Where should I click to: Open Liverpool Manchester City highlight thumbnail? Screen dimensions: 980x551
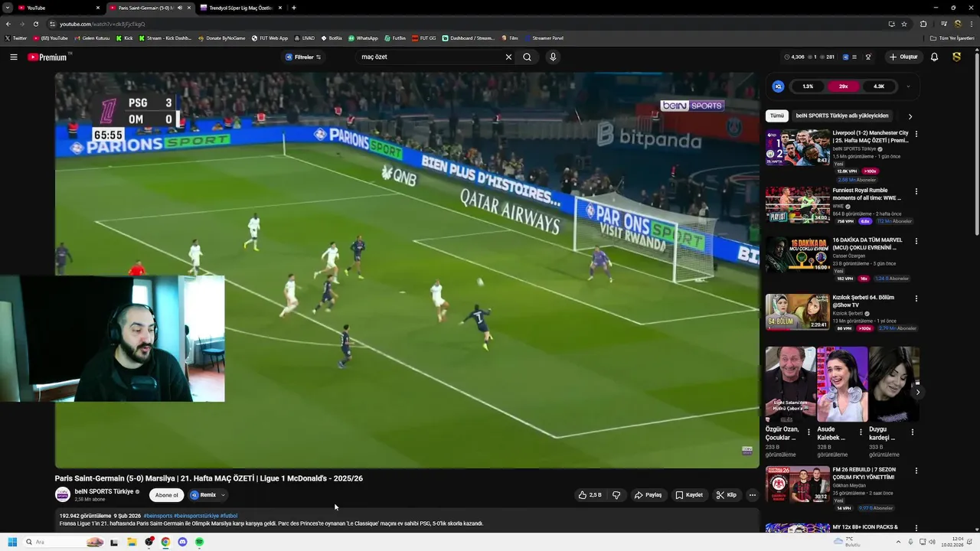pos(798,147)
